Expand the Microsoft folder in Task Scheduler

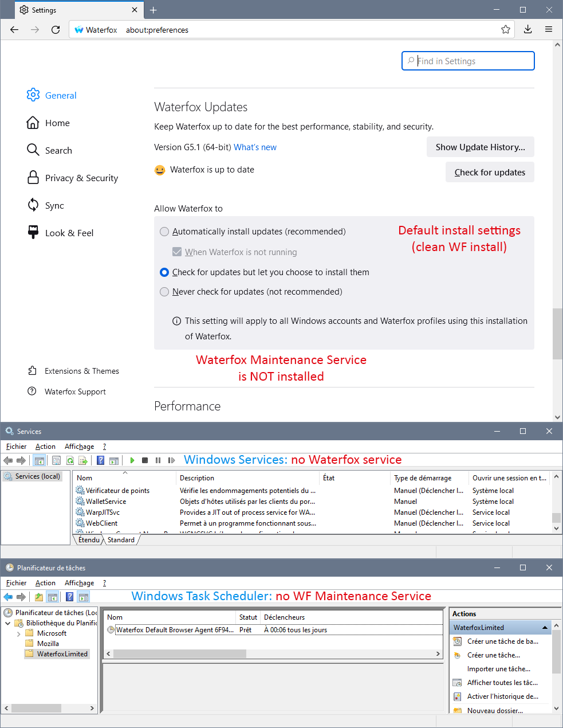coord(18,633)
